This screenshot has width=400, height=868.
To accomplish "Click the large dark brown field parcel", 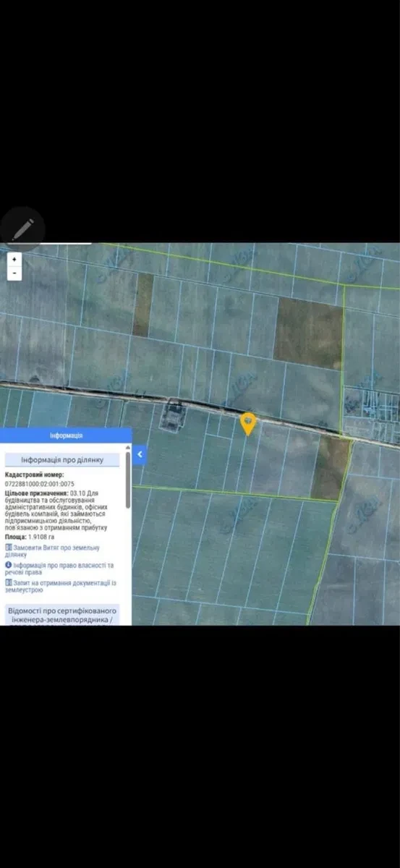I will click(308, 334).
